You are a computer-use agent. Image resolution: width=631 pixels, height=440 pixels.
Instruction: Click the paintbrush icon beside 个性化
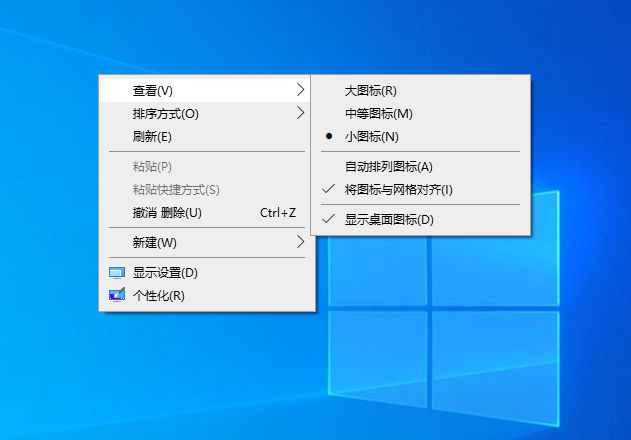[117, 295]
